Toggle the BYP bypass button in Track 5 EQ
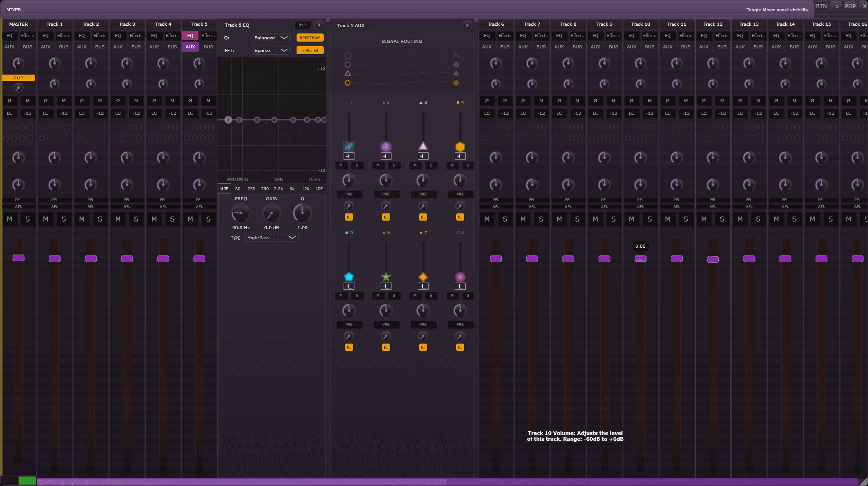The image size is (868, 486). click(302, 25)
